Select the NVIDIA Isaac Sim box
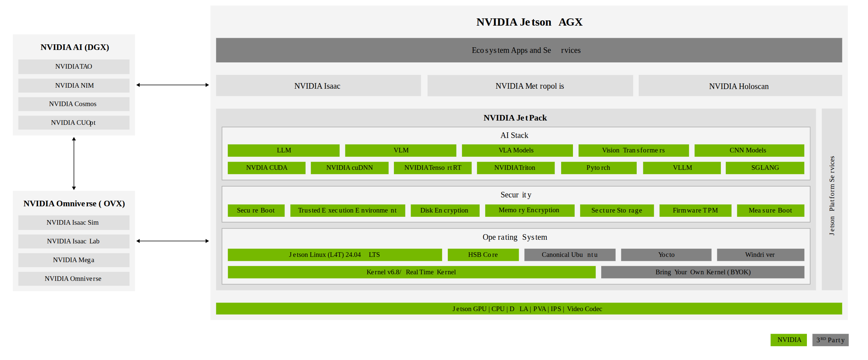The image size is (868, 360). [x=74, y=223]
